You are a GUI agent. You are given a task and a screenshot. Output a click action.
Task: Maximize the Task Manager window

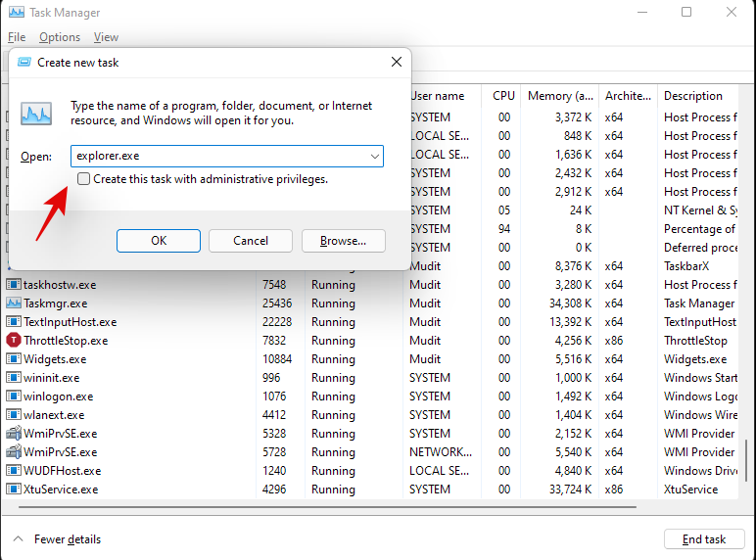686,12
